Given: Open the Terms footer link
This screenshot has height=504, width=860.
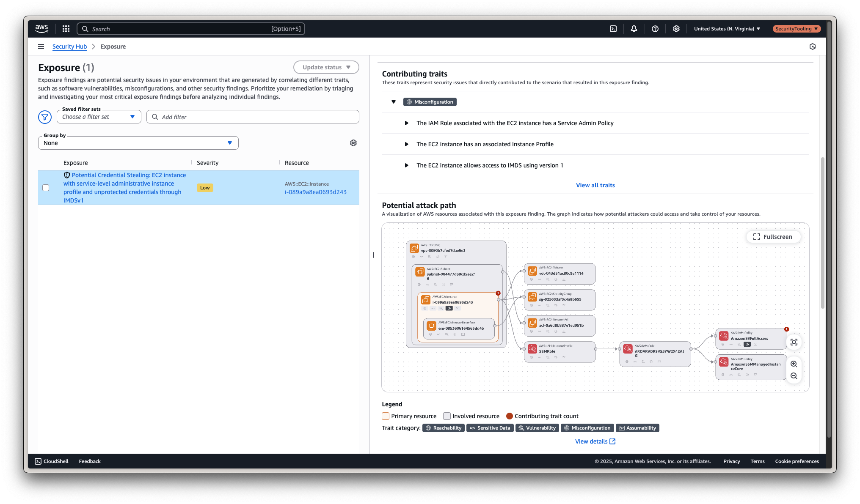Looking at the screenshot, I should [758, 461].
